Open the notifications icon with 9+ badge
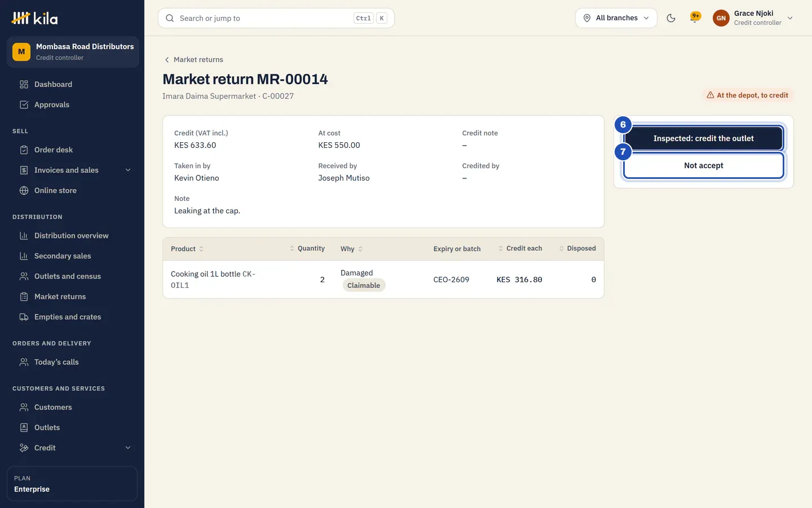This screenshot has width=812, height=508. tap(695, 17)
